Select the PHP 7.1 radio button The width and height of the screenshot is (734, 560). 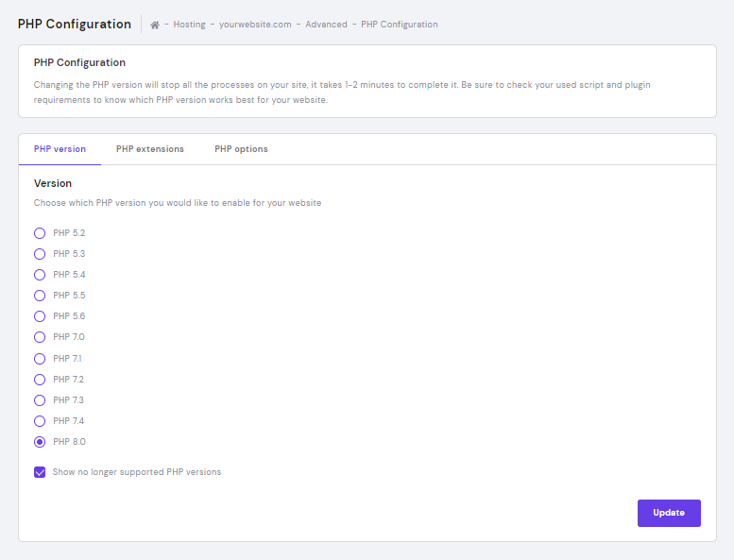click(x=40, y=359)
